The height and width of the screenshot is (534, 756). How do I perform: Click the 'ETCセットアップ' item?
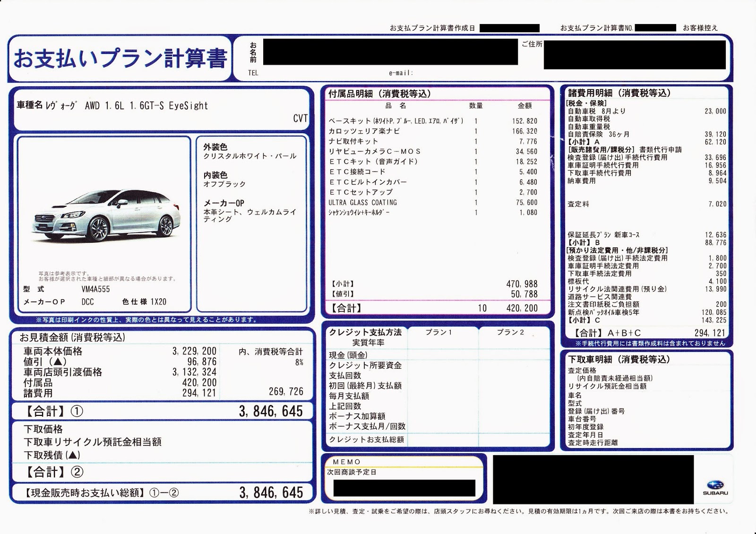[x=361, y=192]
